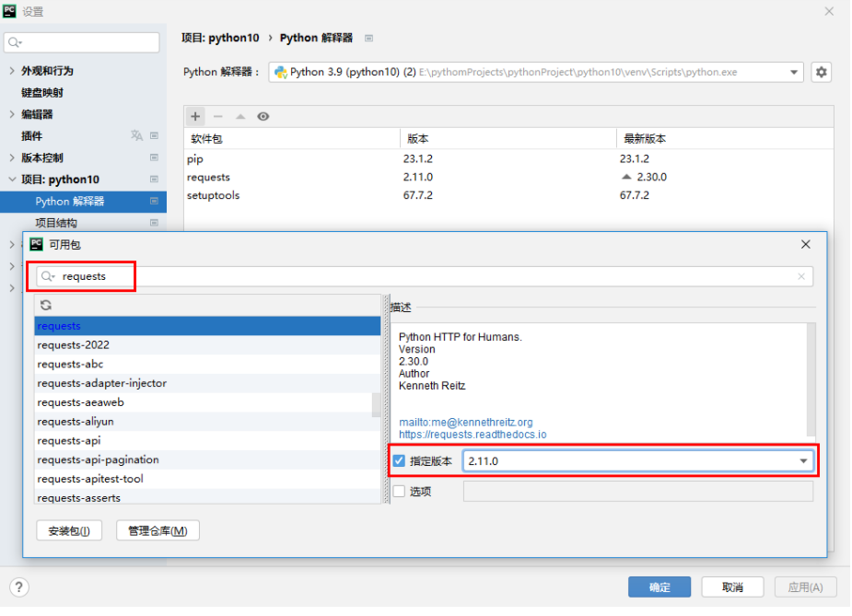Click the requests search field in 可用包
The image size is (852, 616).
coord(425,276)
